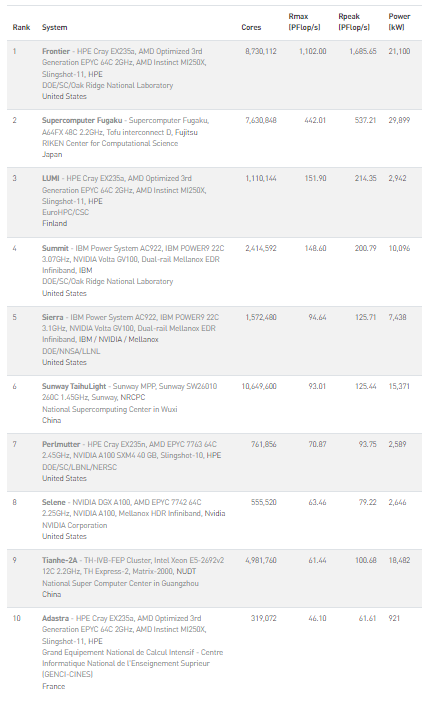Open the Frontier system link
434x702 pixels.
pos(56,51)
